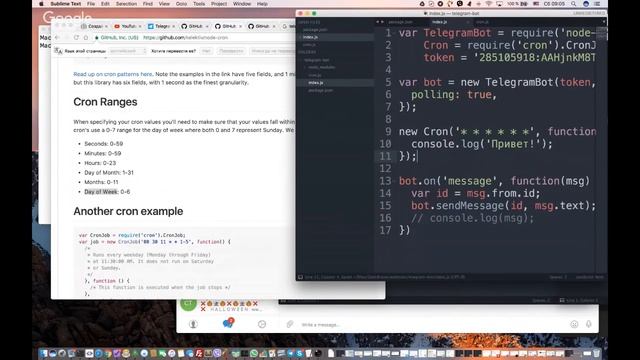Open WhatsApp from the Dock

(254, 353)
